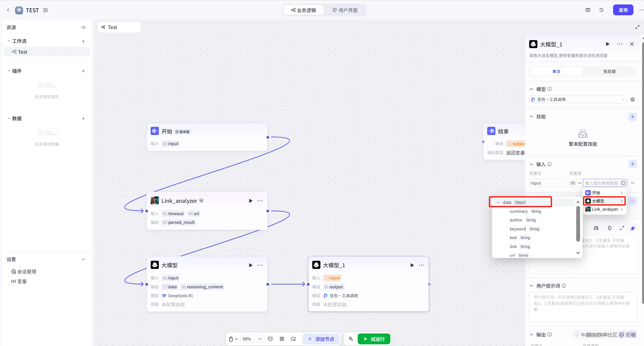
Task: Click the AI prompt optimize sparkle icon
Action: pos(633,228)
